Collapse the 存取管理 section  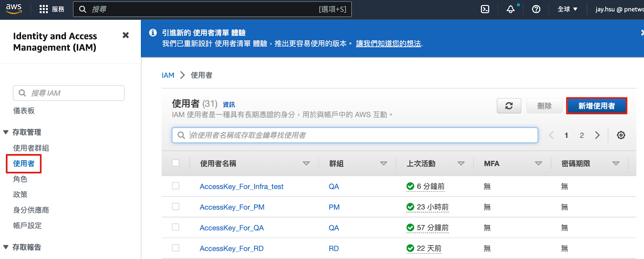click(6, 132)
